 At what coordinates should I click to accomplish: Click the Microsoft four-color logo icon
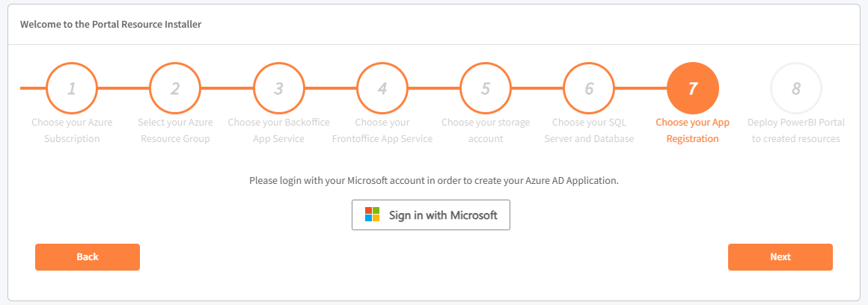click(373, 215)
